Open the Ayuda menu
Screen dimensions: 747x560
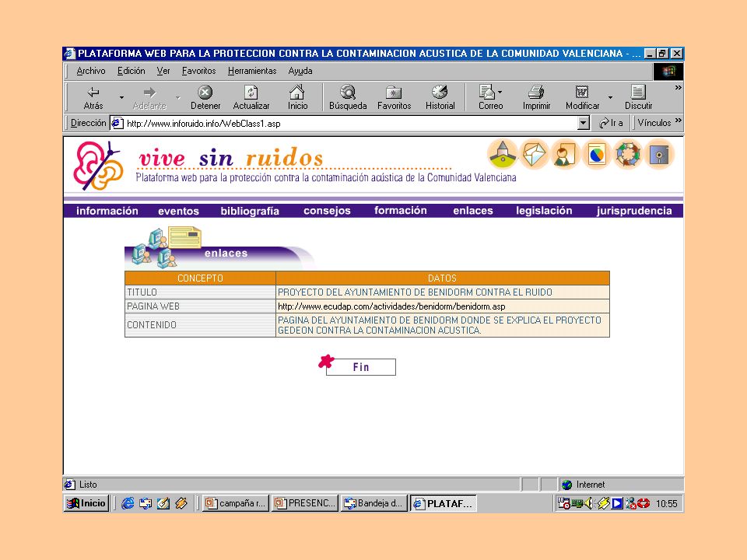300,71
